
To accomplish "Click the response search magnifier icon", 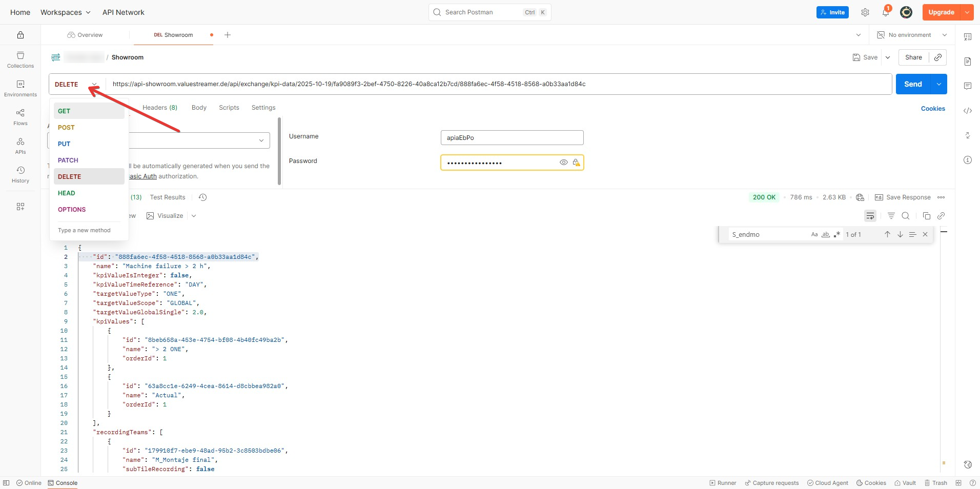I will tap(906, 216).
